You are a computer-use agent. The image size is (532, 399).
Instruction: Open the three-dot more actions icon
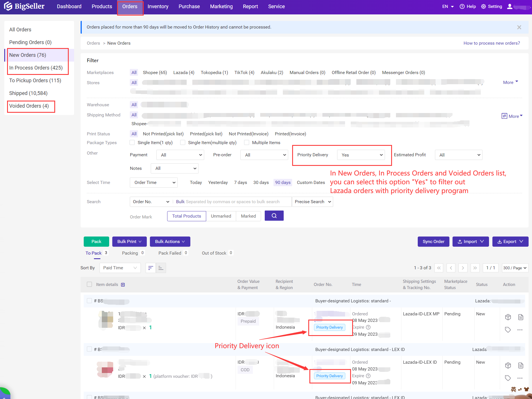coord(520,330)
